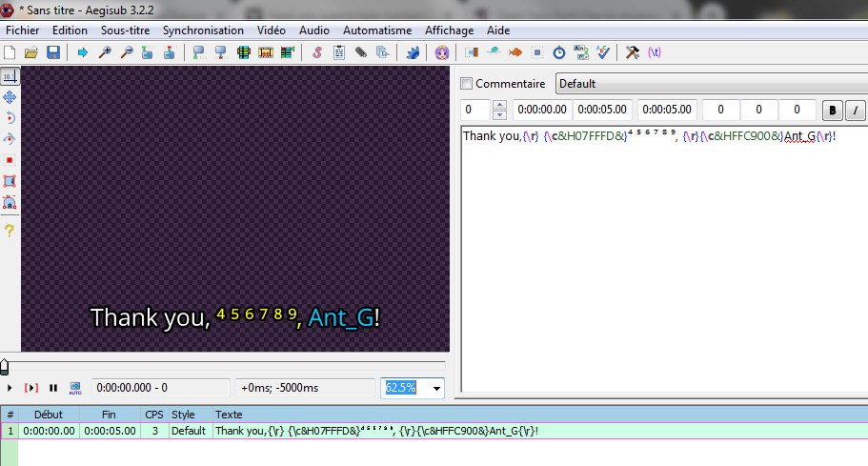This screenshot has height=466, width=868.
Task: Select subtitle row 1 in the grid
Action: [434, 431]
